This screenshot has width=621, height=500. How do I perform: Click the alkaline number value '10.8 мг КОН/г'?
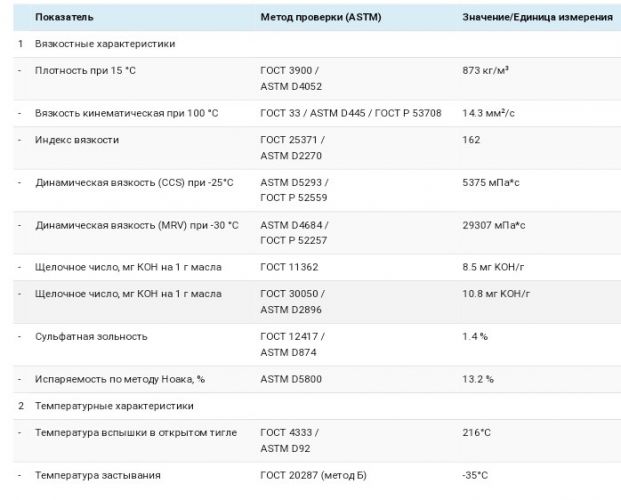click(496, 294)
